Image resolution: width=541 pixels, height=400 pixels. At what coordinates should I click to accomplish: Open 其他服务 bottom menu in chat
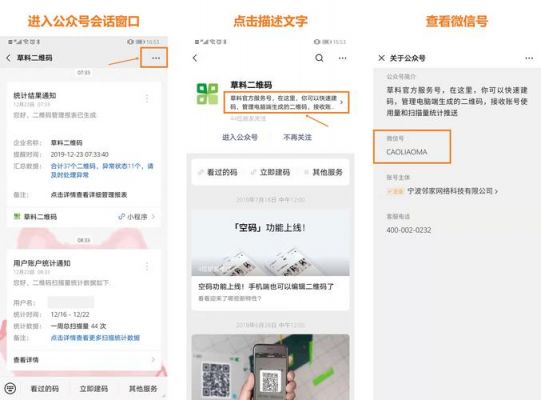pyautogui.click(x=143, y=389)
